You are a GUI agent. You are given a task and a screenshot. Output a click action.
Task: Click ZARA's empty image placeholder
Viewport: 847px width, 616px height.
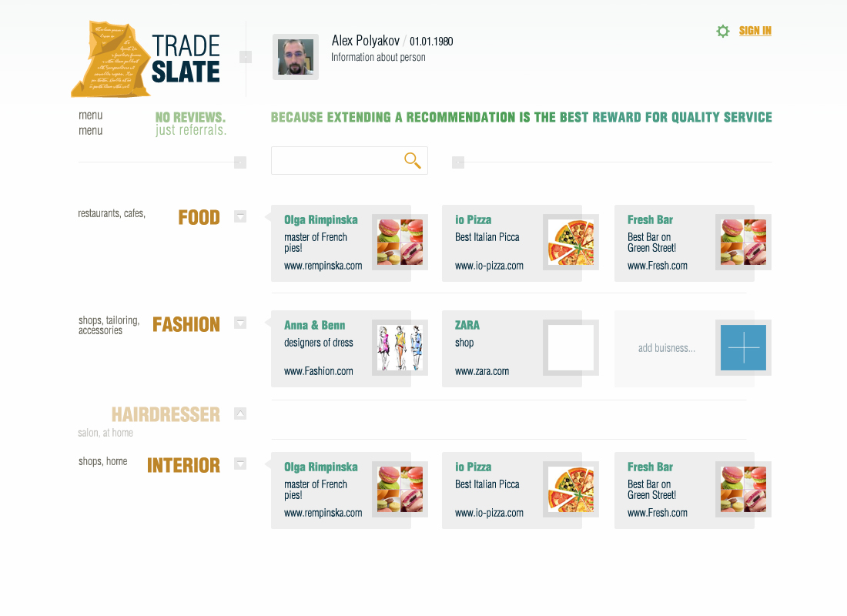pyautogui.click(x=571, y=348)
